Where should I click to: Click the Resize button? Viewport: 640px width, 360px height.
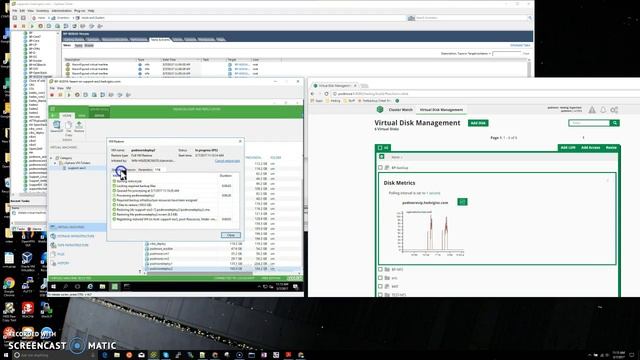pyautogui.click(x=611, y=147)
